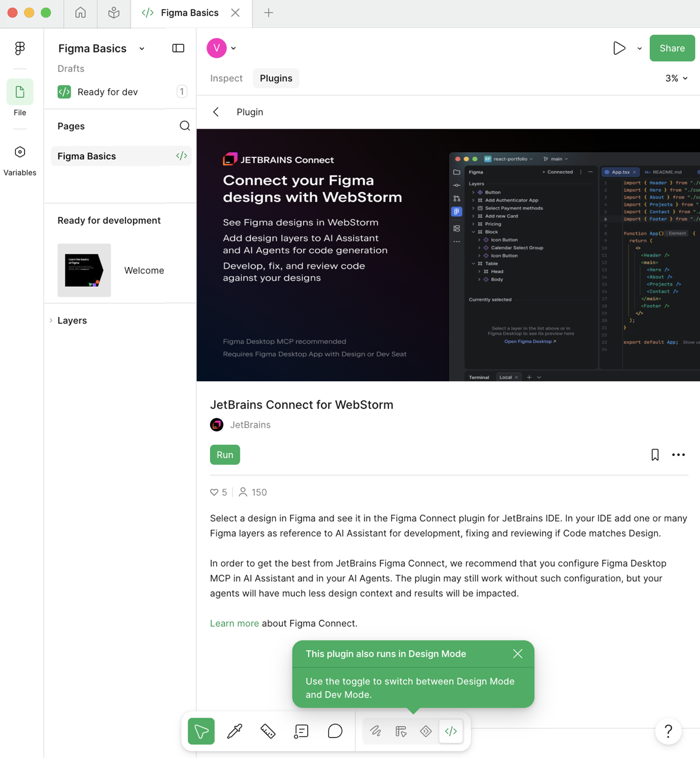This screenshot has height=758, width=700.
Task: Go back with the Plugin arrow
Action: tap(216, 112)
